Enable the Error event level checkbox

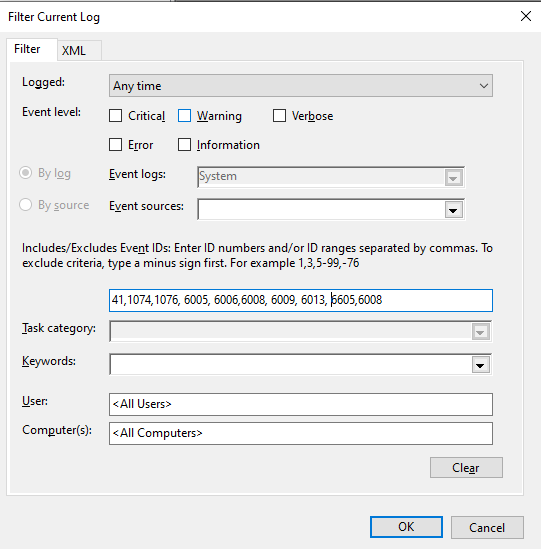coord(116,145)
